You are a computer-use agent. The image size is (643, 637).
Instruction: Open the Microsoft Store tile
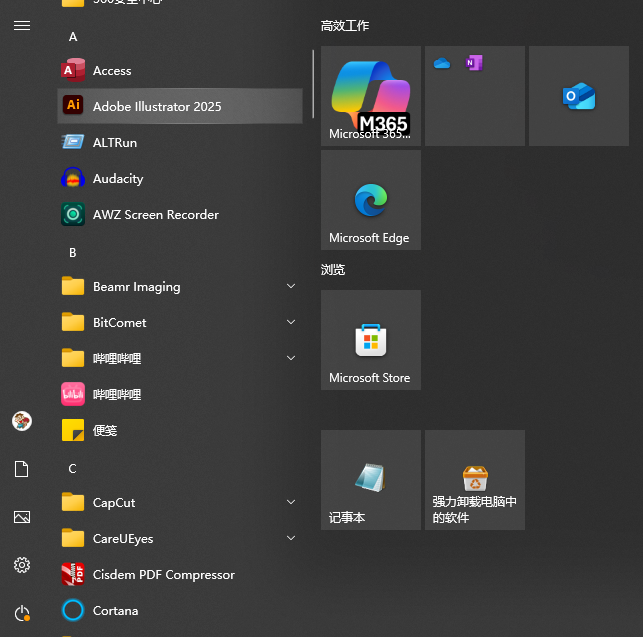click(x=370, y=341)
